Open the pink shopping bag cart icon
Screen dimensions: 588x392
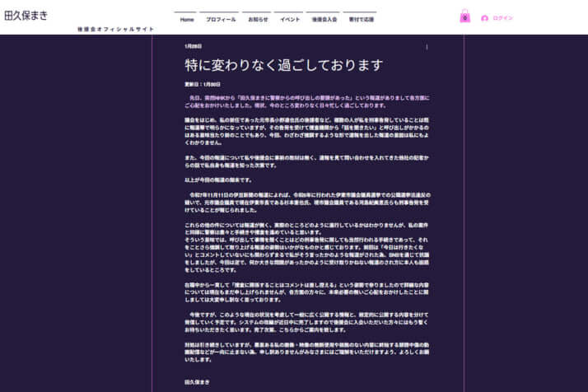465,16
